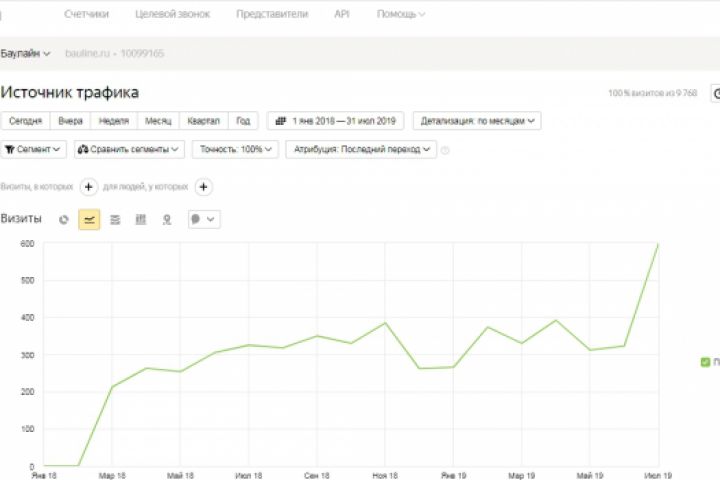Switch to pie chart view
The image size is (720, 480).
pos(64,219)
